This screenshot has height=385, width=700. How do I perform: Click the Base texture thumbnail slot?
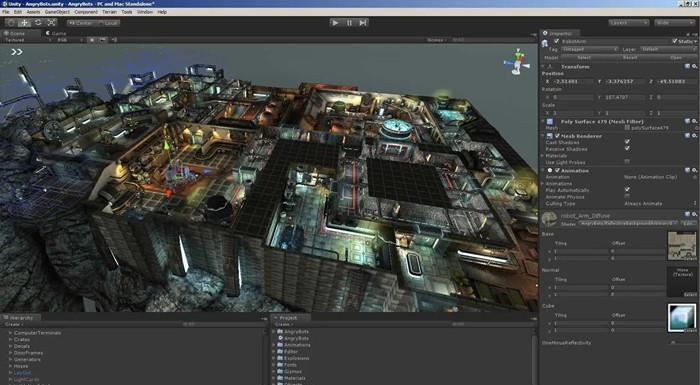(682, 246)
